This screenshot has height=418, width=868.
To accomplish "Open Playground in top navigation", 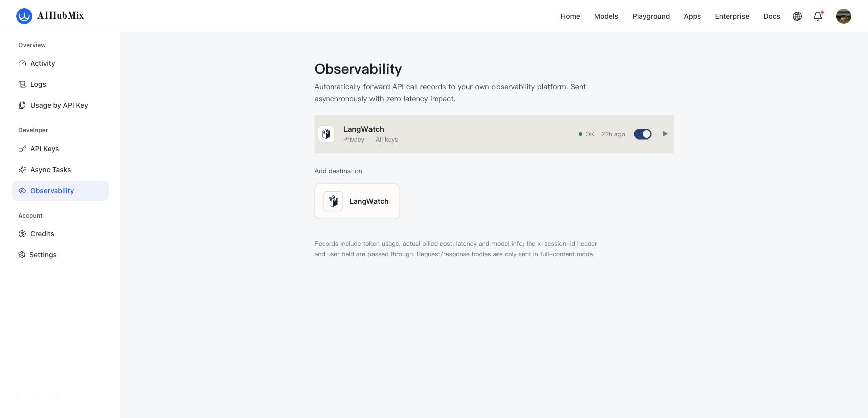I will click(651, 16).
